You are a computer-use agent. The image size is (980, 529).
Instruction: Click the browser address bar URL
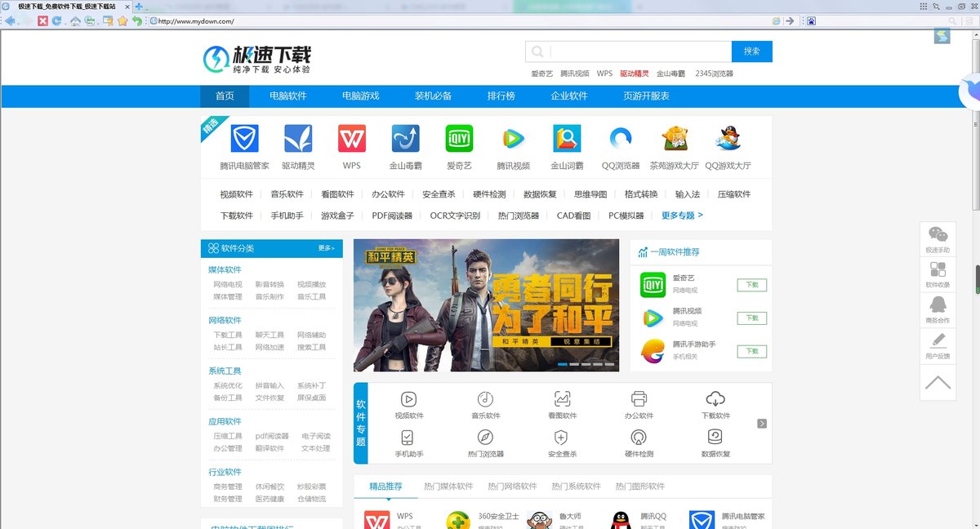[196, 21]
